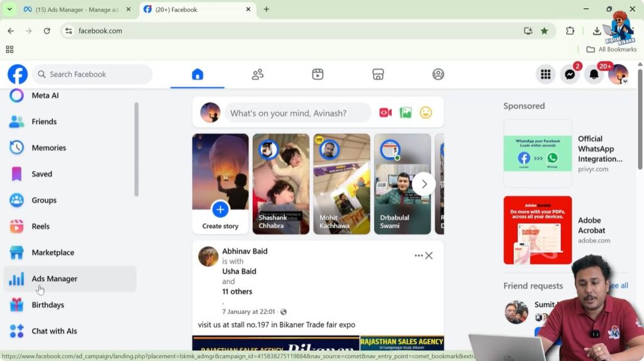Add Photo/video from the composer
This screenshot has width=644, height=361.
point(406,113)
